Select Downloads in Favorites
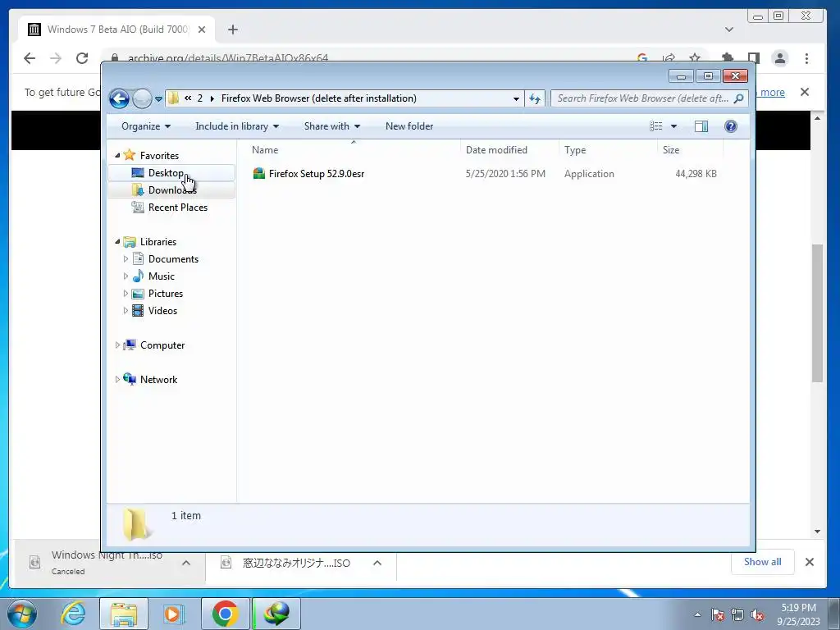This screenshot has width=840, height=630. pyautogui.click(x=172, y=189)
